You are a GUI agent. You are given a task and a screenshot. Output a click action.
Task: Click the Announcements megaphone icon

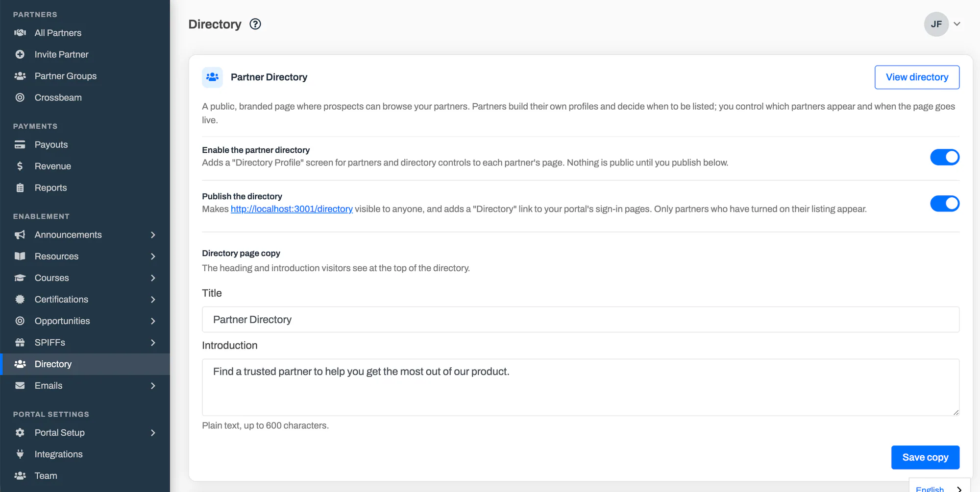pyautogui.click(x=20, y=234)
